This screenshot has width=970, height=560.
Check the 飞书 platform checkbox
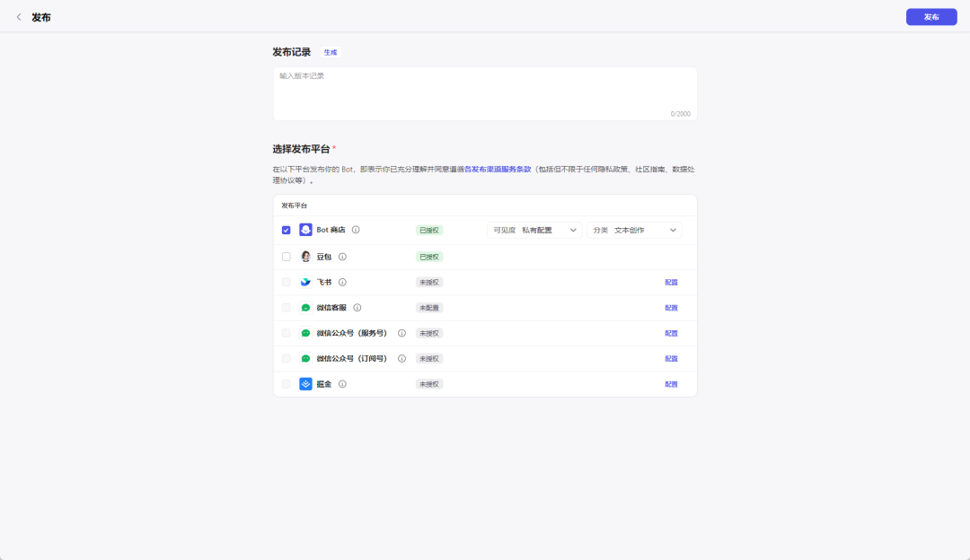click(286, 282)
